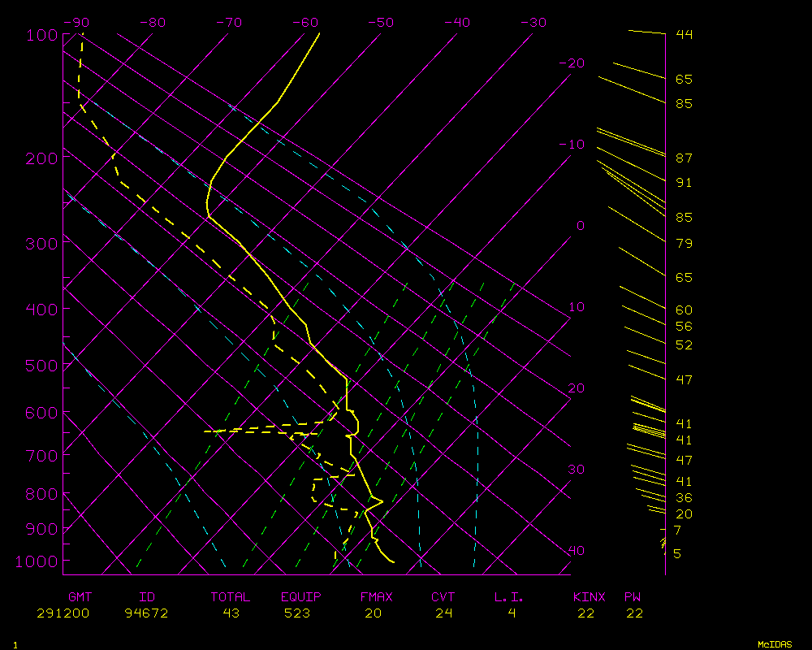Select the CVT value 24

(443, 613)
